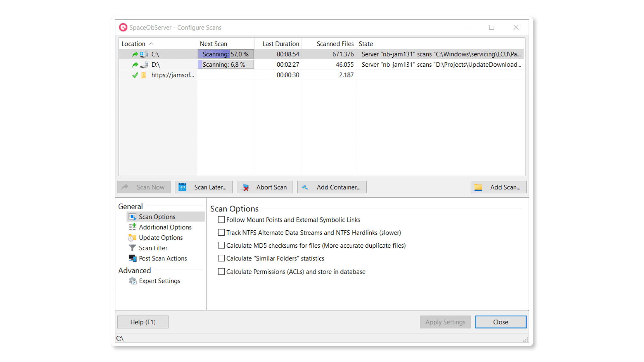Click the Expert Settings gear icon

[132, 281]
